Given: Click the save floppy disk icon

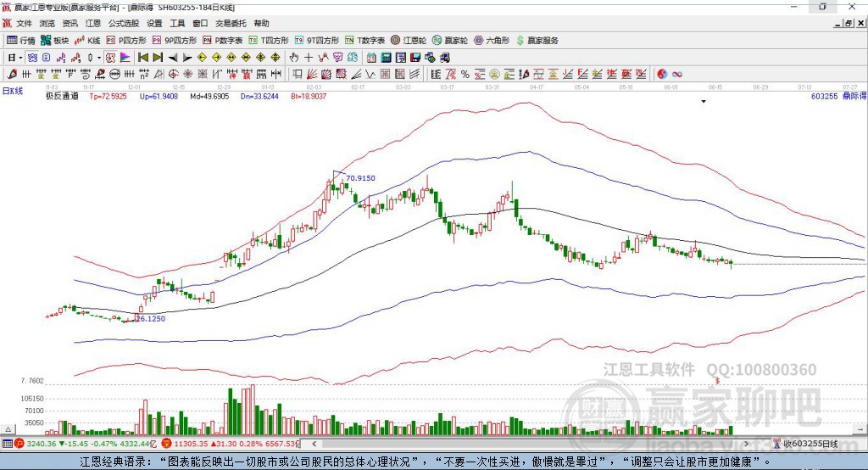Looking at the screenshot, I should [x=415, y=58].
